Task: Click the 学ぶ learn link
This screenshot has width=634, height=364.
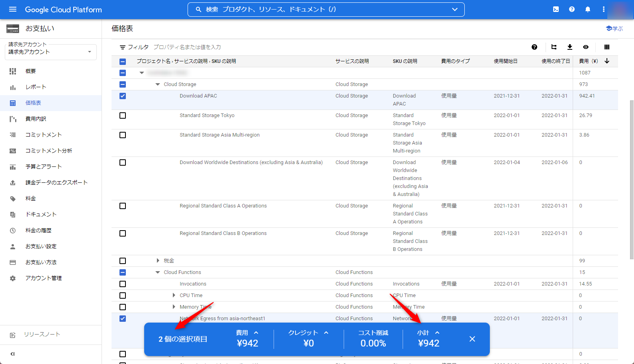Action: pos(614,29)
